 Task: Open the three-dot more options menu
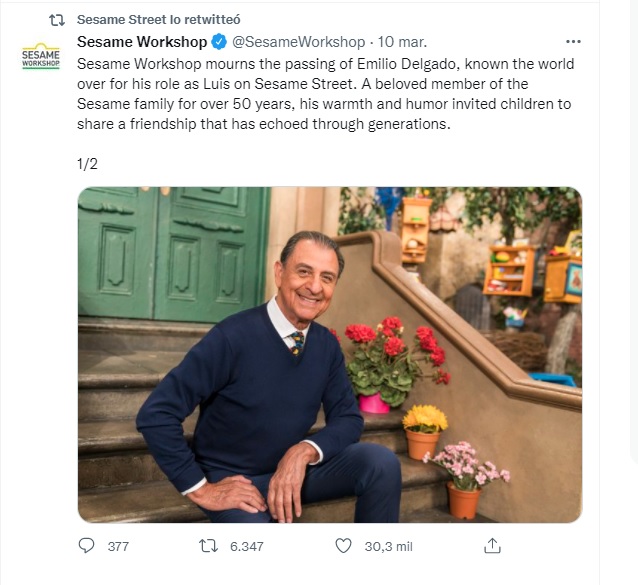point(573,42)
